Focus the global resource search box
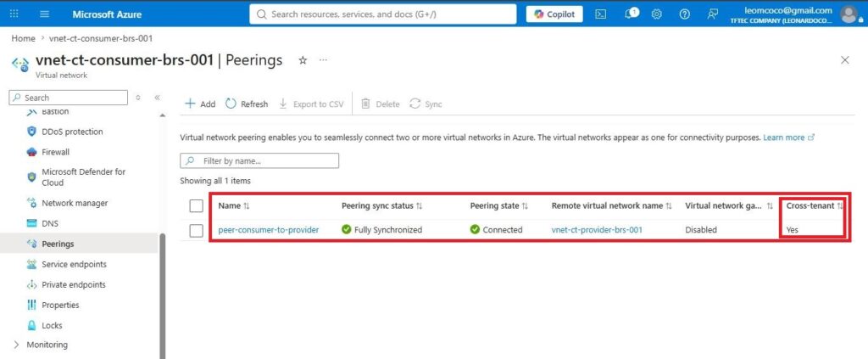This screenshot has height=359, width=868. pyautogui.click(x=382, y=14)
